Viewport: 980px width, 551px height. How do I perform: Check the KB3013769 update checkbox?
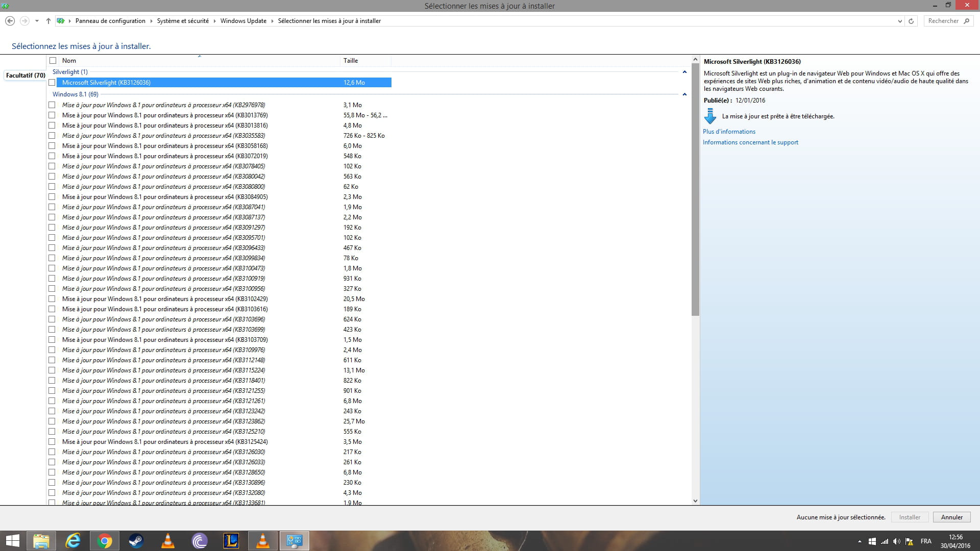(x=52, y=115)
